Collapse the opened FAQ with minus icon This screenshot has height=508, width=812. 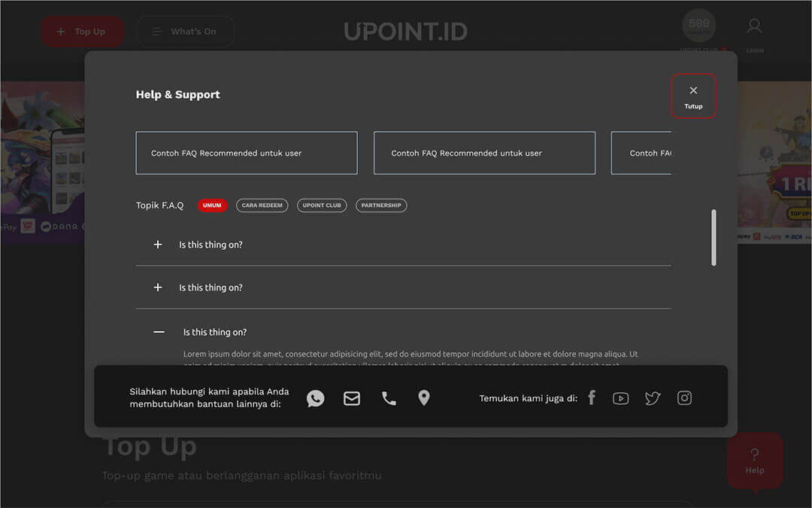pyautogui.click(x=159, y=332)
